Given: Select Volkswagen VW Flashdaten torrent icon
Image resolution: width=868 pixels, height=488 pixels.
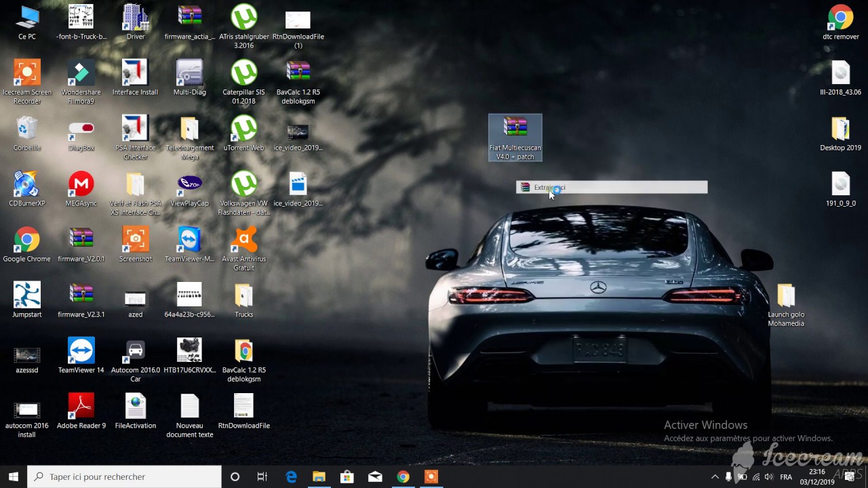Looking at the screenshot, I should tap(244, 193).
